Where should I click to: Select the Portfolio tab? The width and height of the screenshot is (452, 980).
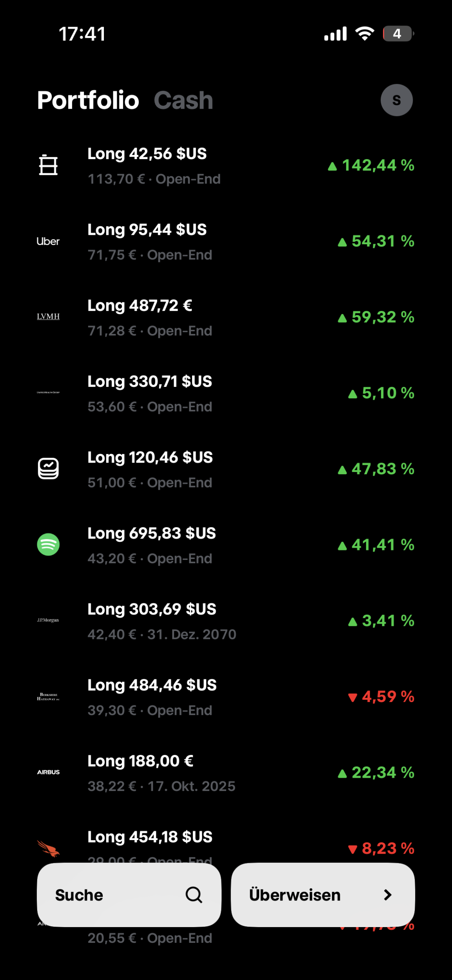88,100
